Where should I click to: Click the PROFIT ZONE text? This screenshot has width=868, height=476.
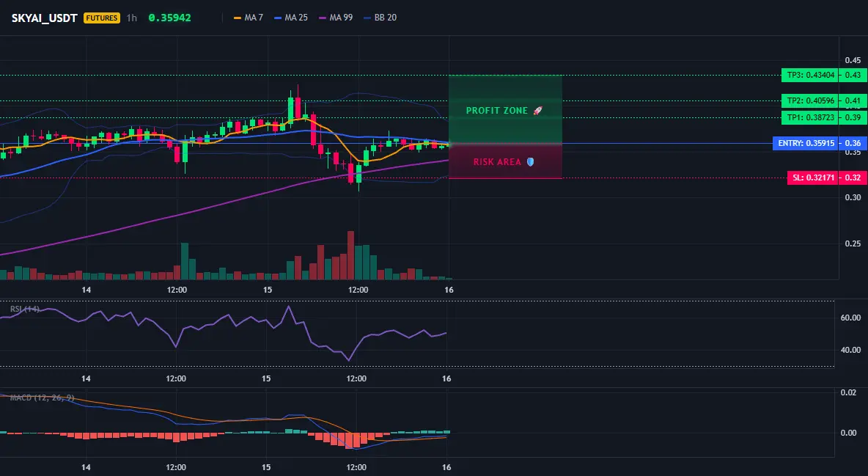pos(496,111)
